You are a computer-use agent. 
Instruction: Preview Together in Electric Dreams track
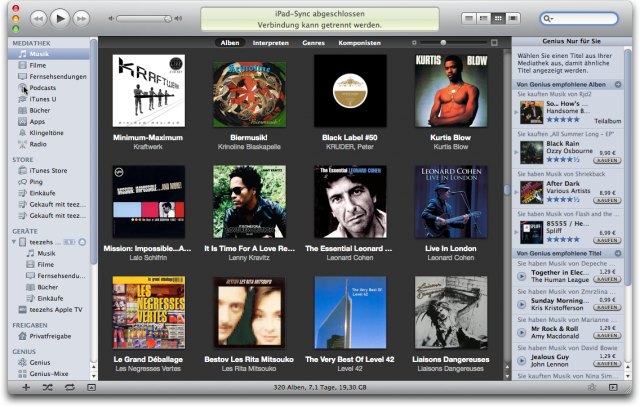point(522,276)
